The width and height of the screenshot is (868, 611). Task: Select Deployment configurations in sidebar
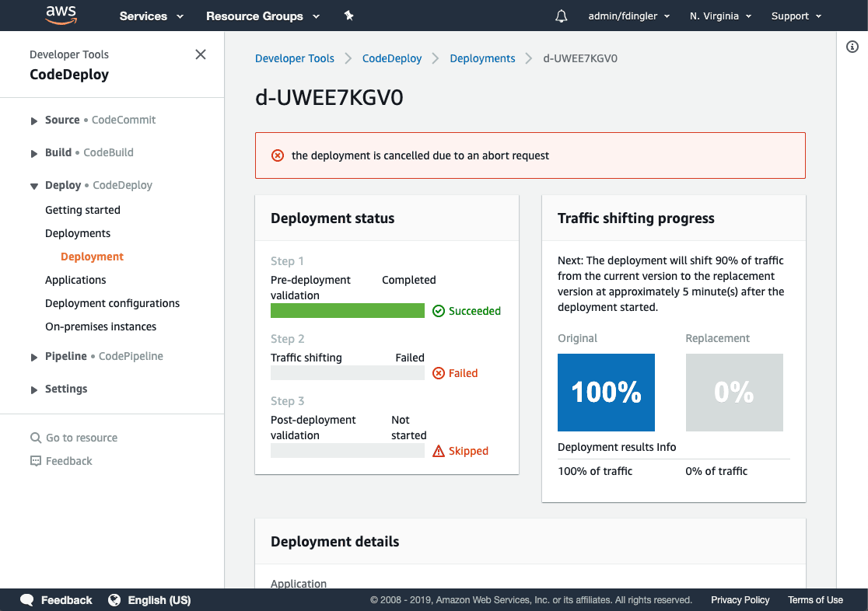(x=112, y=303)
